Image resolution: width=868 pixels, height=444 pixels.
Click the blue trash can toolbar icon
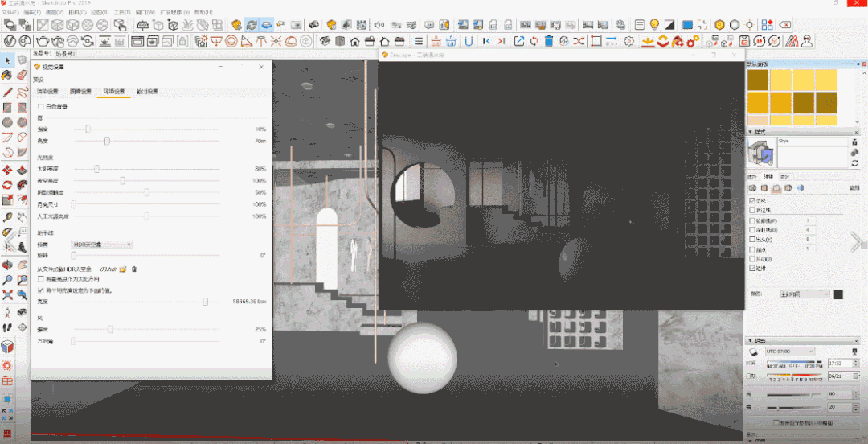[549, 41]
